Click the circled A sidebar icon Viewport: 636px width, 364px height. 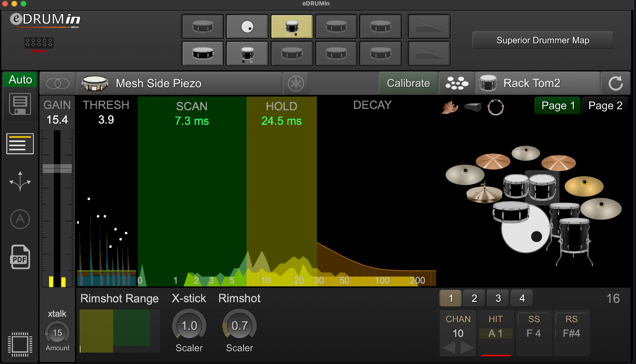[20, 220]
